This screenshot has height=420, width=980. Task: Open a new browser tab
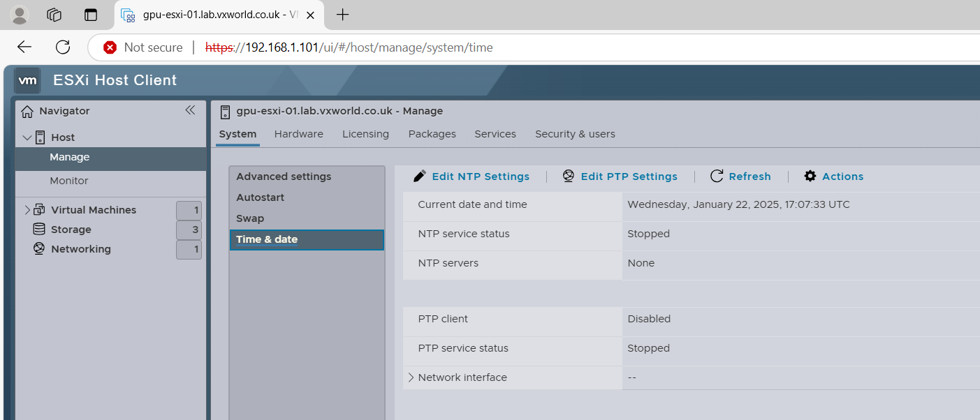pyautogui.click(x=342, y=15)
